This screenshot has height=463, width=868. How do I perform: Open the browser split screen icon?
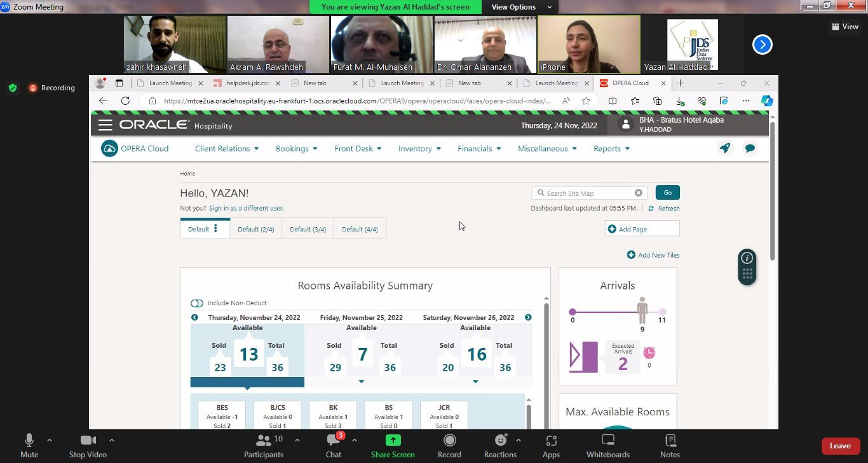click(x=613, y=100)
